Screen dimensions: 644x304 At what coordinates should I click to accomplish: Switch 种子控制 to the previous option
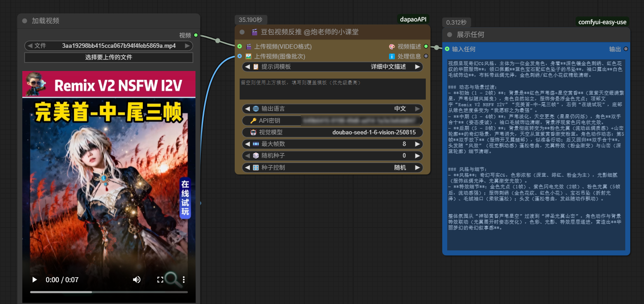tap(247, 167)
